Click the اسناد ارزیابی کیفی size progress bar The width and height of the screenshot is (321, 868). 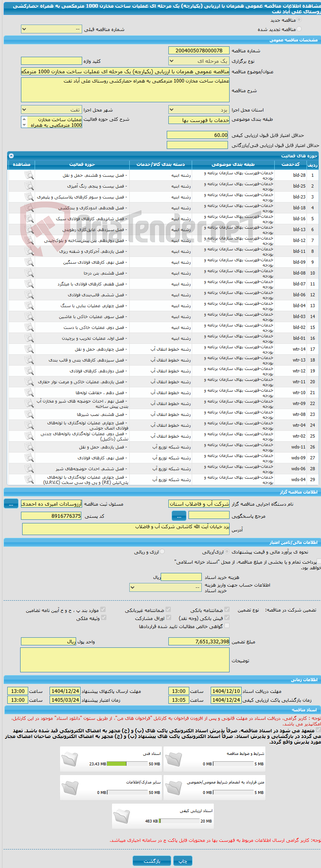click(179, 821)
